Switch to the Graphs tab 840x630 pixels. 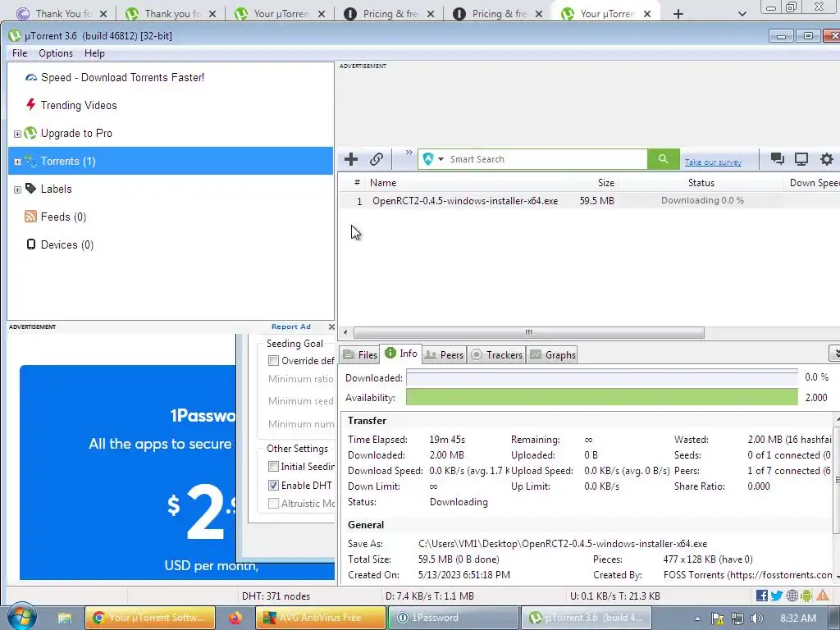(x=552, y=354)
